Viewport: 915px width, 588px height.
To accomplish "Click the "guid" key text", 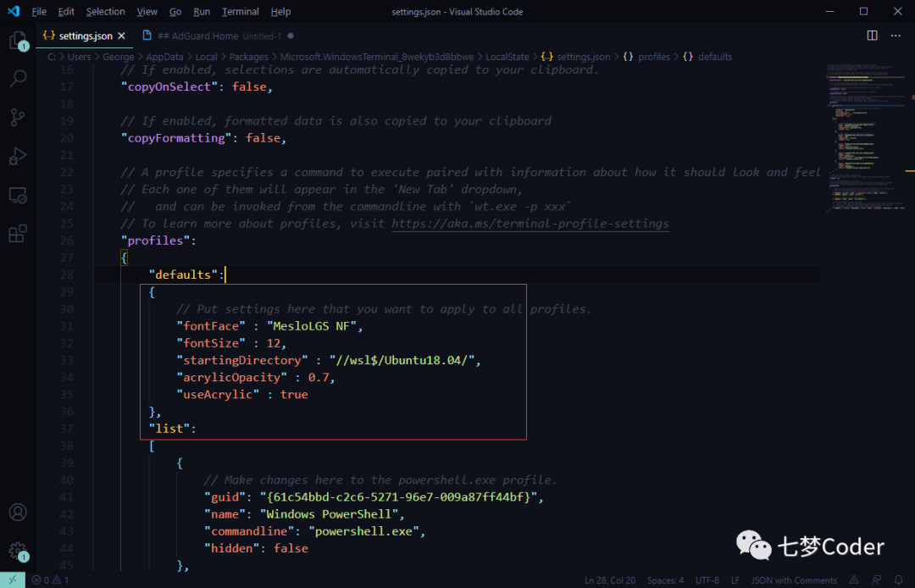I will 225,497.
